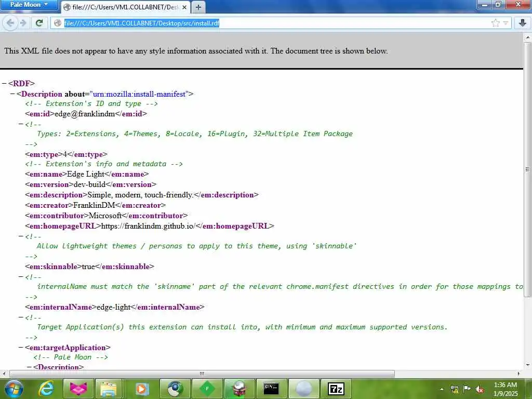This screenshot has height=399, width=532.
Task: Open the pink fox app in taskbar
Action: coord(78,389)
